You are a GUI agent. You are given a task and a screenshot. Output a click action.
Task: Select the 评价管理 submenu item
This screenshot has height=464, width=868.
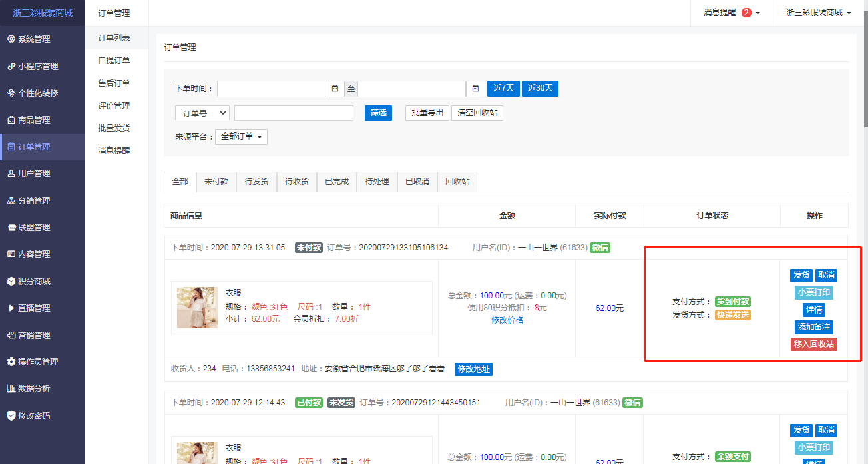[117, 106]
